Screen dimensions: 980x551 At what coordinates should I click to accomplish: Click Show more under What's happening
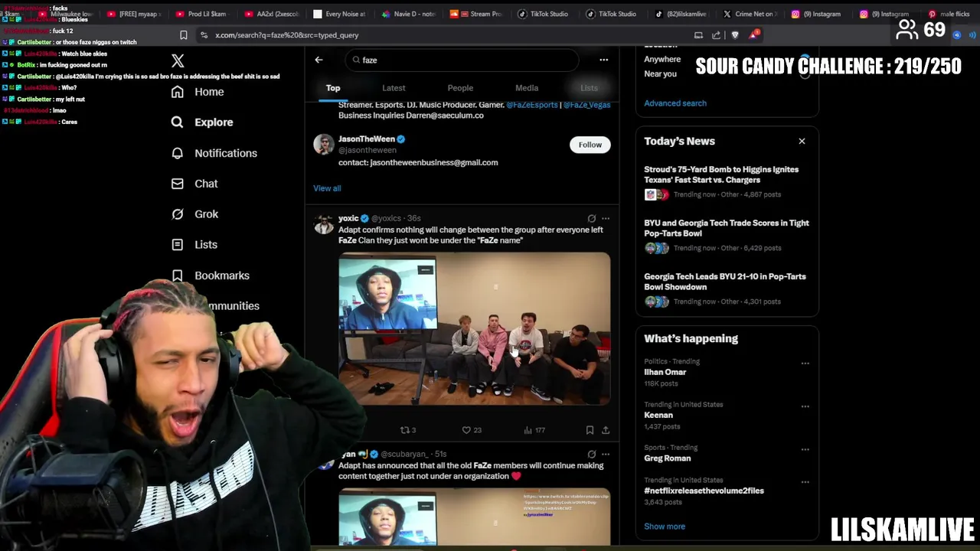click(x=665, y=527)
